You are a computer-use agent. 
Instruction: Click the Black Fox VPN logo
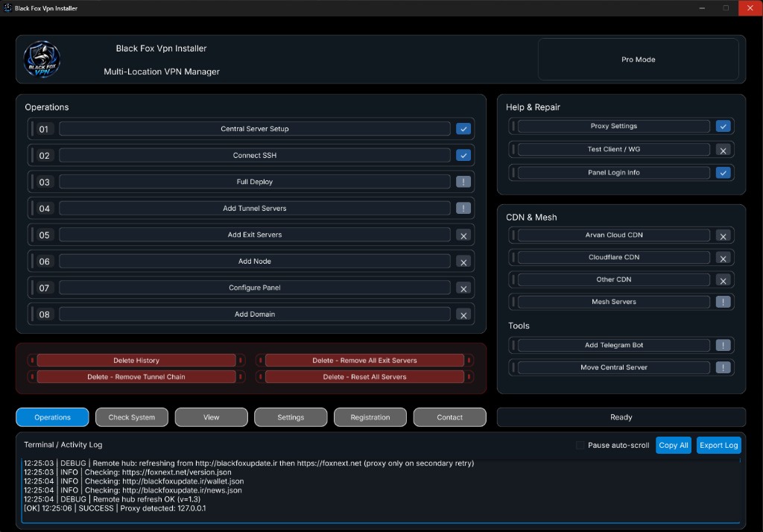pyautogui.click(x=42, y=60)
